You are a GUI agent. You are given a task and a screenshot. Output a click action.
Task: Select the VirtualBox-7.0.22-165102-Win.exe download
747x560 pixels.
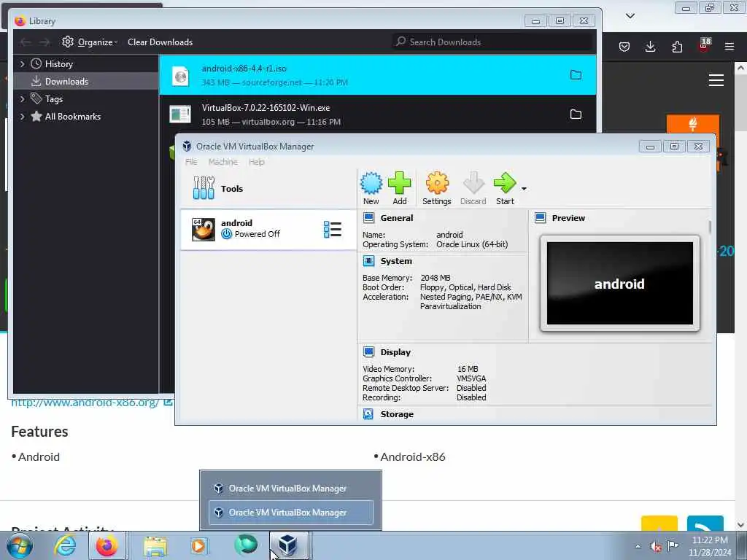(x=377, y=114)
